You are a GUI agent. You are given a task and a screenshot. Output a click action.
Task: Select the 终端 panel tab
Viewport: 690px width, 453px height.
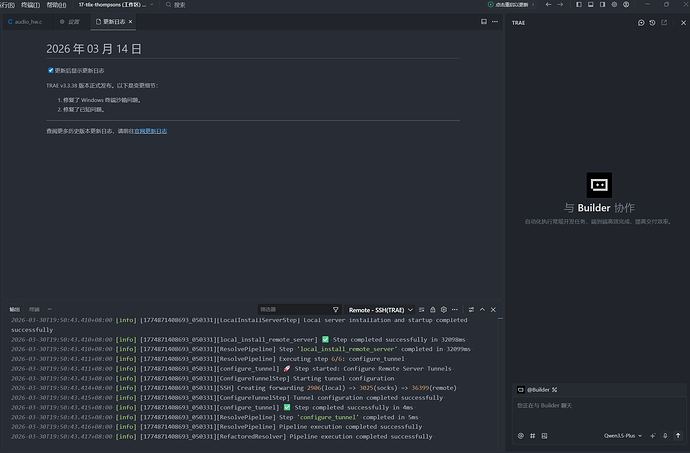(34, 309)
